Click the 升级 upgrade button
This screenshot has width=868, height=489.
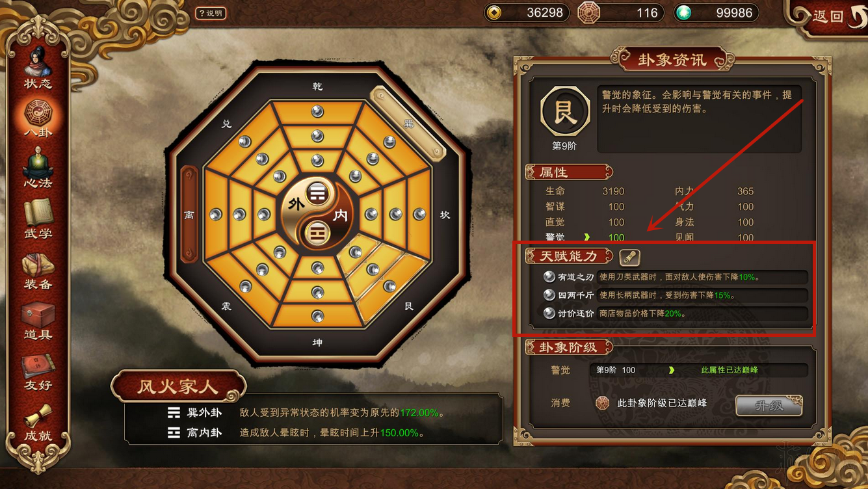click(x=769, y=405)
